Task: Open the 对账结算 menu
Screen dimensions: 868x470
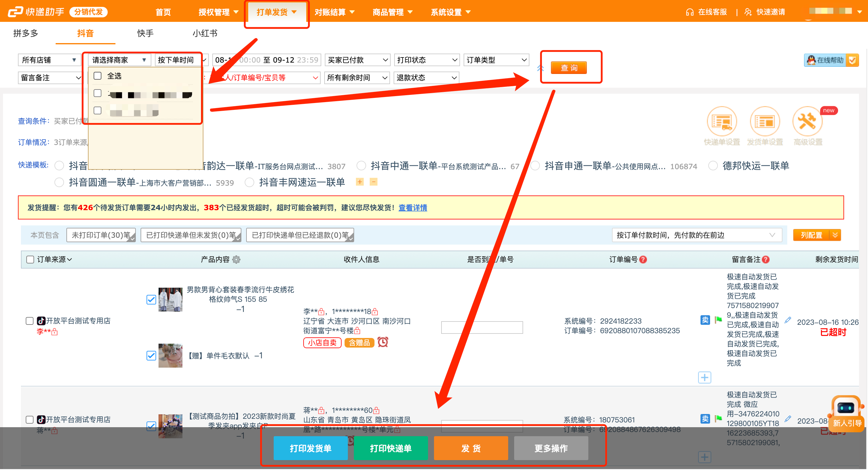Action: pos(334,12)
